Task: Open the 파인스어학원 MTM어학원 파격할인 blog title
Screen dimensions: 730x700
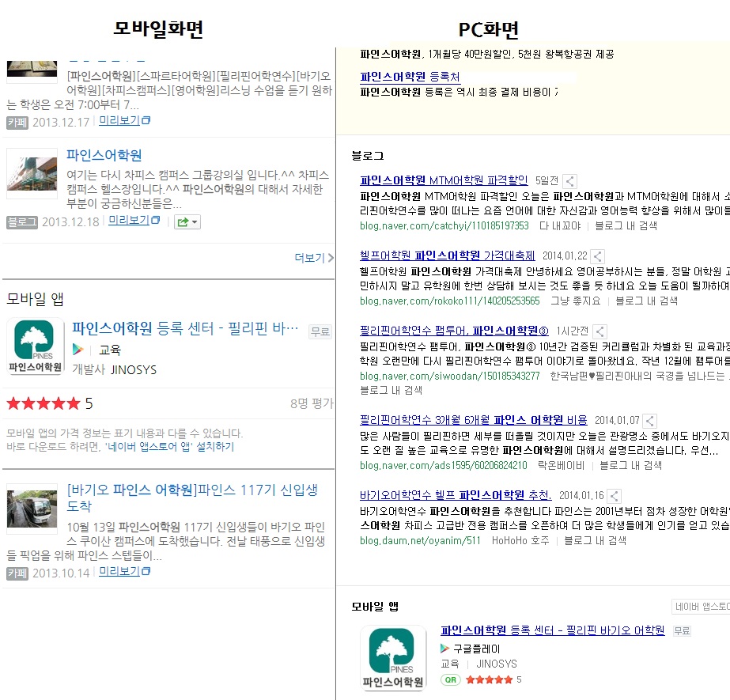Action: [x=444, y=180]
